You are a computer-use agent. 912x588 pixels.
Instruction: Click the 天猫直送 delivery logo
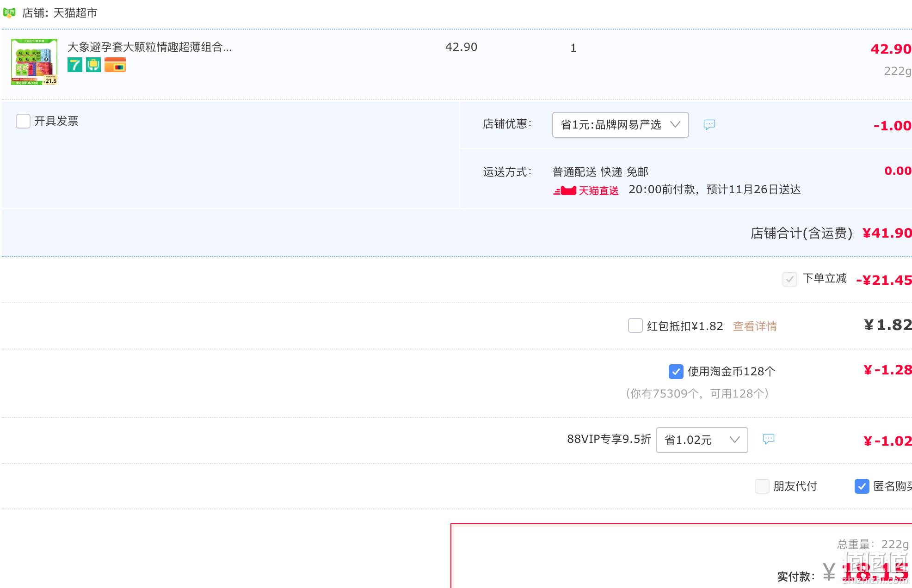point(585,190)
